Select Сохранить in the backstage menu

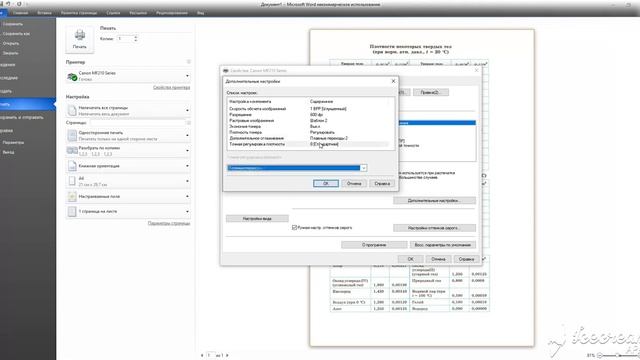[13, 24]
